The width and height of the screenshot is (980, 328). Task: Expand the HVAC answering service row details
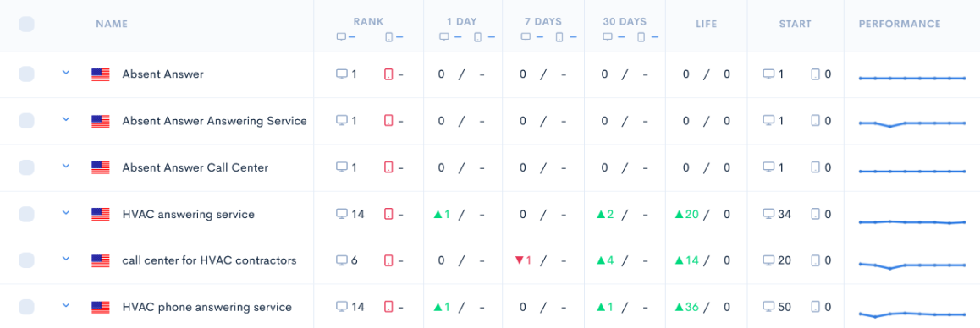(x=66, y=212)
